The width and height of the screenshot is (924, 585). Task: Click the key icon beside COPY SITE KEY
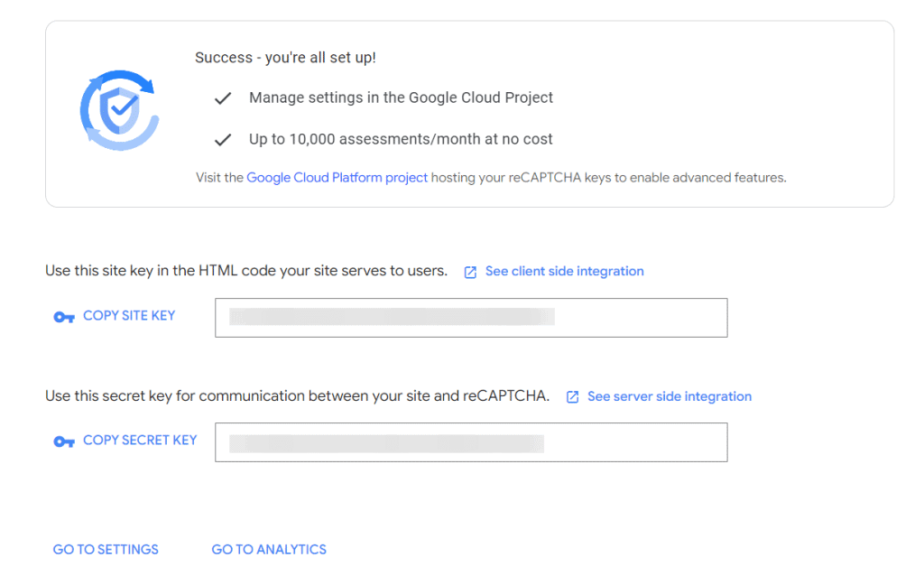pyautogui.click(x=63, y=316)
